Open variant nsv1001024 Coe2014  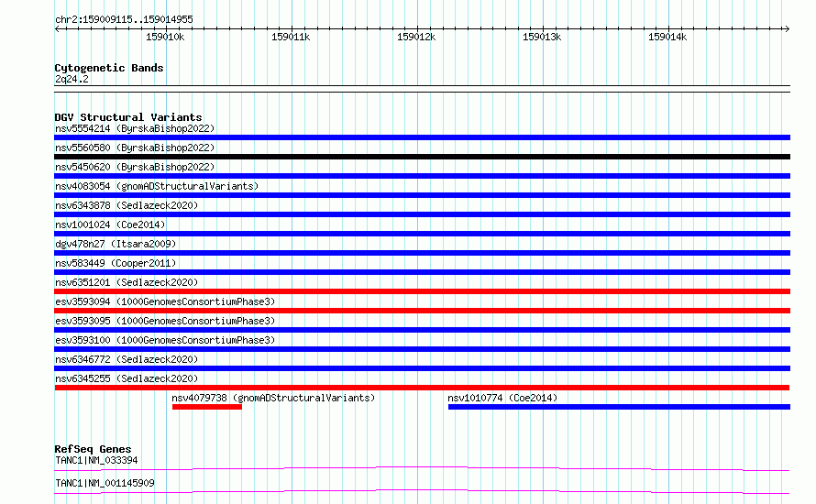[x=110, y=225]
